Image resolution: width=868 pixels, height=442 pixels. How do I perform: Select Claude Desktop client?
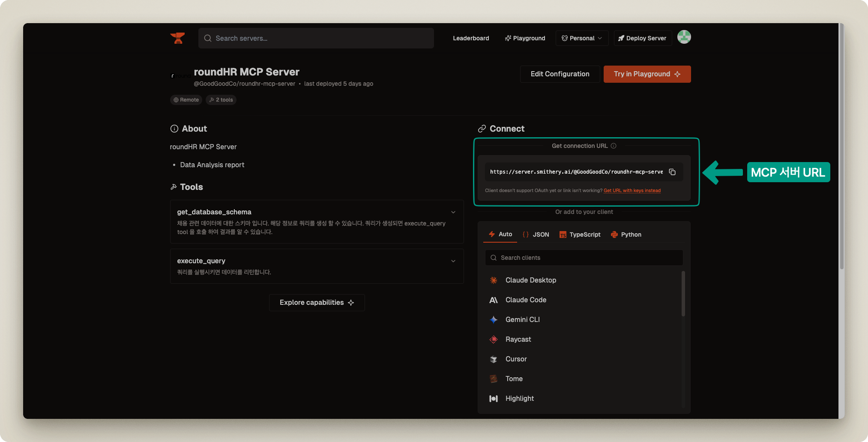coord(530,280)
